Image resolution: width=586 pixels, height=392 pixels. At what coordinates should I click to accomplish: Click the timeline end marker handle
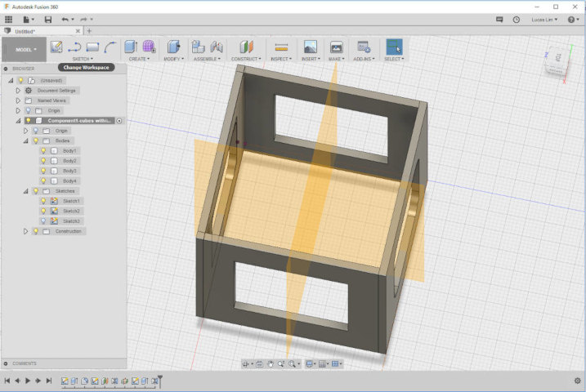(160, 381)
